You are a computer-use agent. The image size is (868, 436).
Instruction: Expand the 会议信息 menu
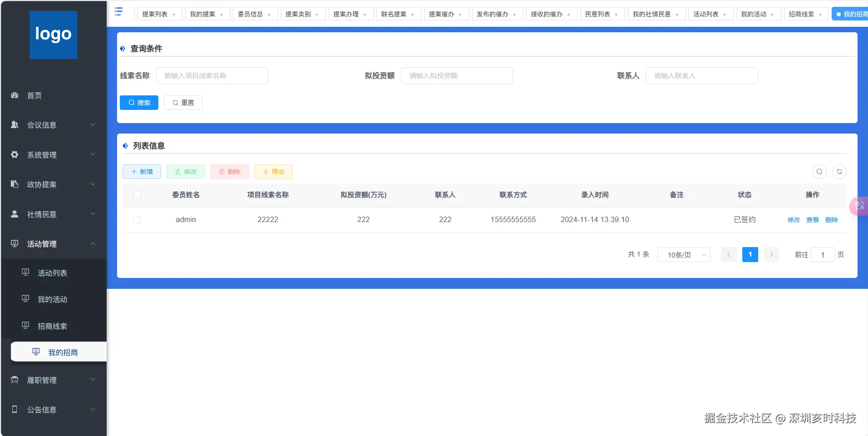tap(54, 125)
